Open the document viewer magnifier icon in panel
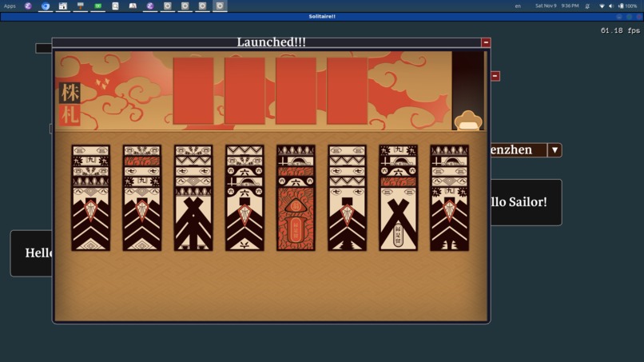The image size is (644, 362). pyautogui.click(x=115, y=6)
